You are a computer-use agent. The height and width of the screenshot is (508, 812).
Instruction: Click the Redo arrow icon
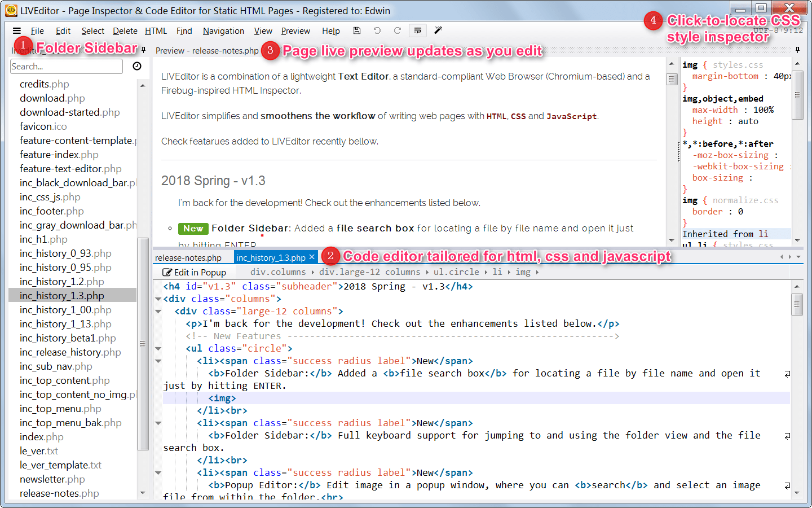point(397,30)
